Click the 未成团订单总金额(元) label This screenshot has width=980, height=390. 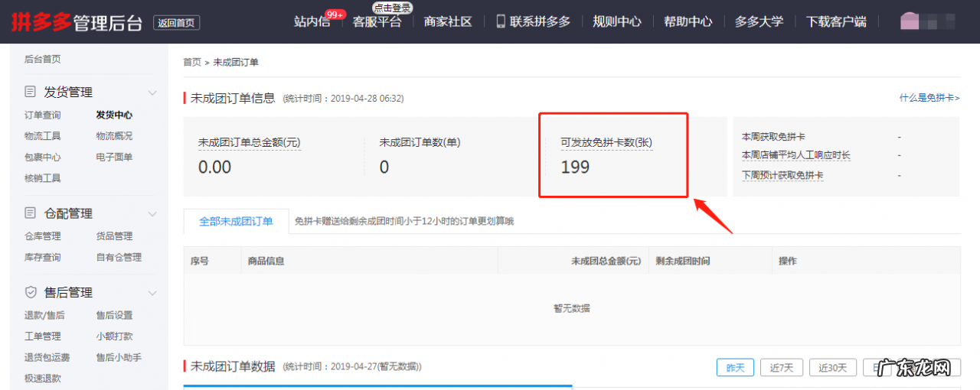(250, 142)
